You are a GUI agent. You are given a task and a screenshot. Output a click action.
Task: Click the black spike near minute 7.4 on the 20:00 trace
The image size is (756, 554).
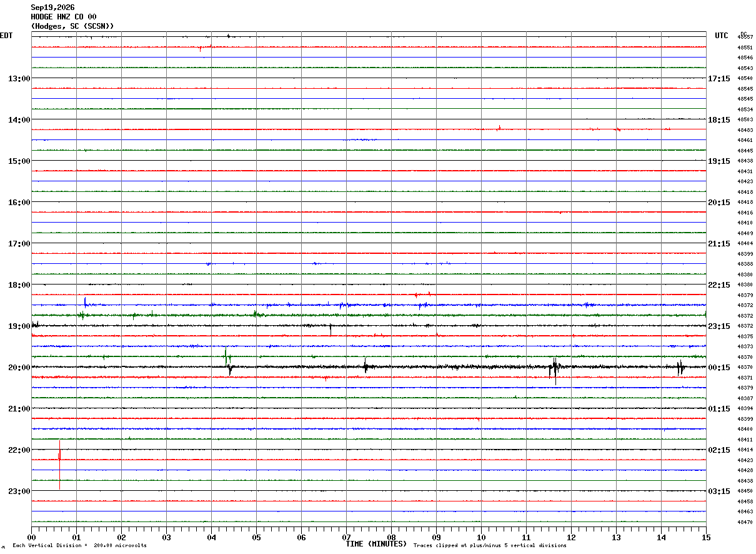coord(366,365)
